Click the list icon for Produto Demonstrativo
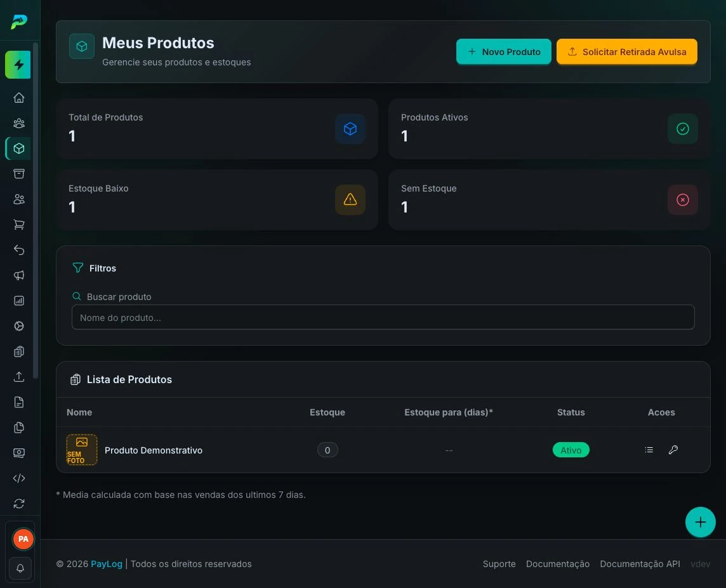Screen dimensions: 726x588 (649, 450)
